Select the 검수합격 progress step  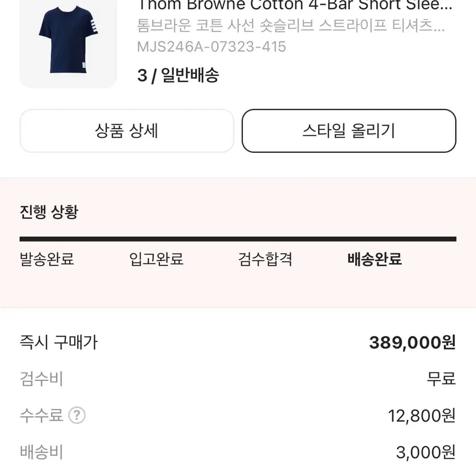point(265,259)
